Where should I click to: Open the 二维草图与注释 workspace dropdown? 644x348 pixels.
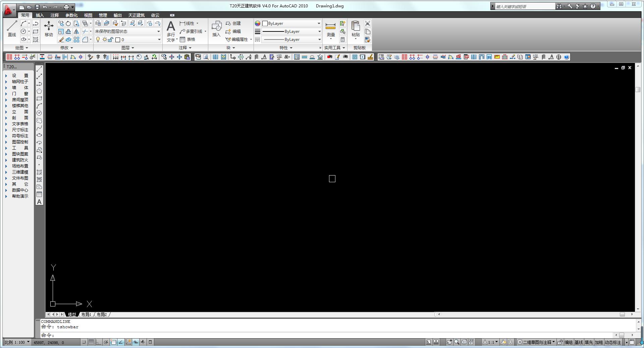click(536, 342)
